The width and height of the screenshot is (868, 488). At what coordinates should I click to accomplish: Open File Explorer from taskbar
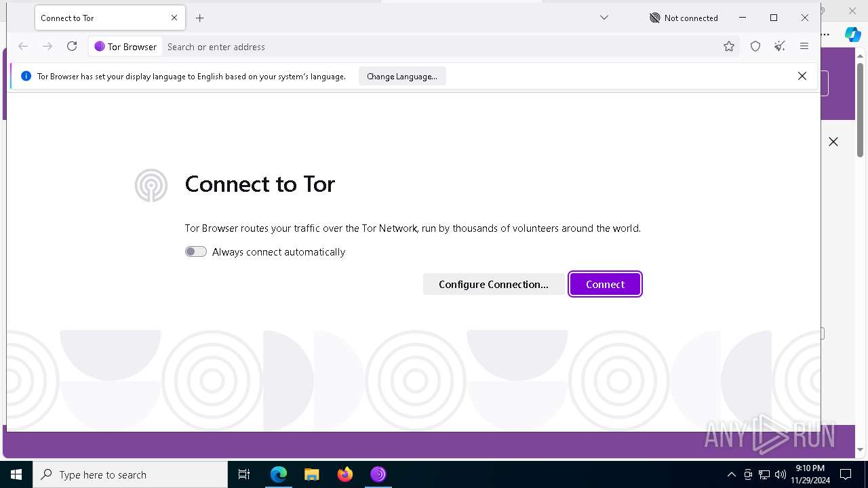(311, 474)
